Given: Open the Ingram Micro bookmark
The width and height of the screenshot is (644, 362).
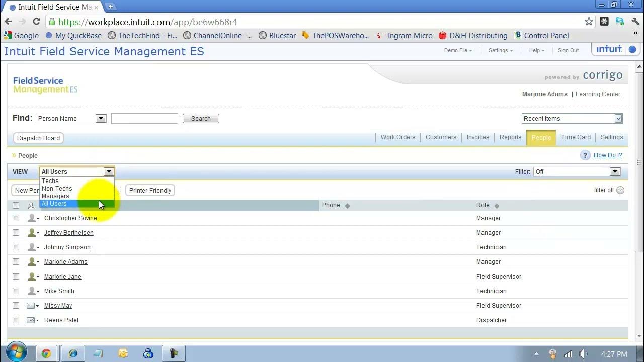Looking at the screenshot, I should coord(405,36).
